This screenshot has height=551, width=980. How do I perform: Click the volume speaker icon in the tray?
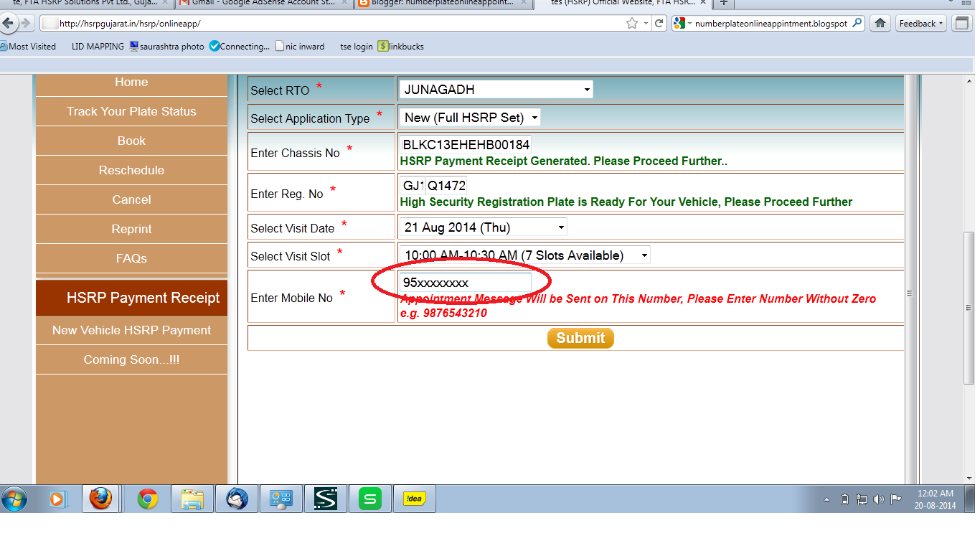pos(877,500)
